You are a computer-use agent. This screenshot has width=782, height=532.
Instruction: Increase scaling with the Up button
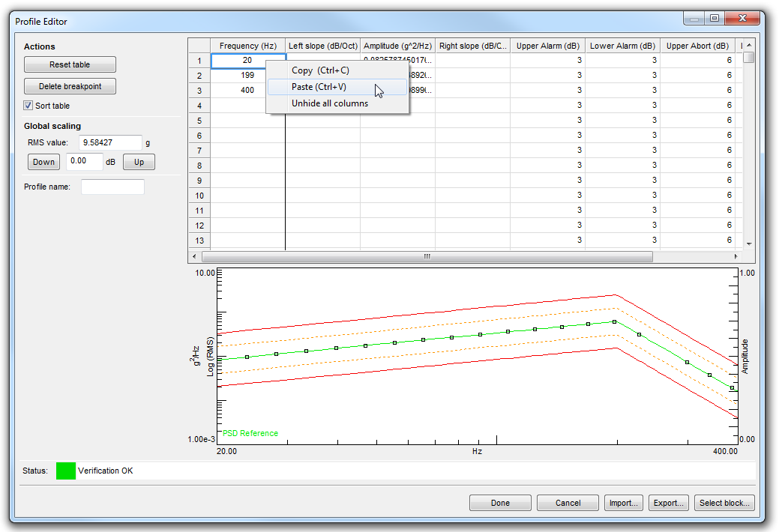[139, 162]
